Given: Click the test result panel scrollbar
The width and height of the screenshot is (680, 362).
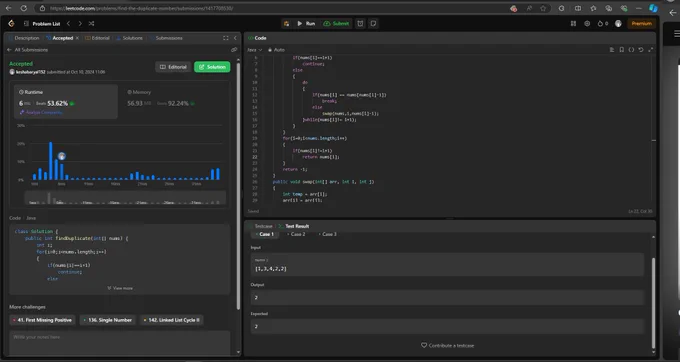Looking at the screenshot, I should point(654,303).
